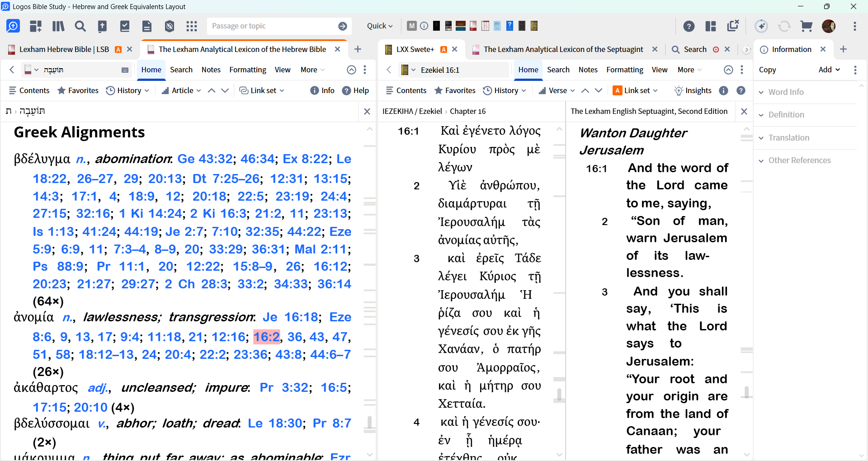
Task: Click the English Septuagint pane scrollbar thumb
Action: (x=746, y=392)
